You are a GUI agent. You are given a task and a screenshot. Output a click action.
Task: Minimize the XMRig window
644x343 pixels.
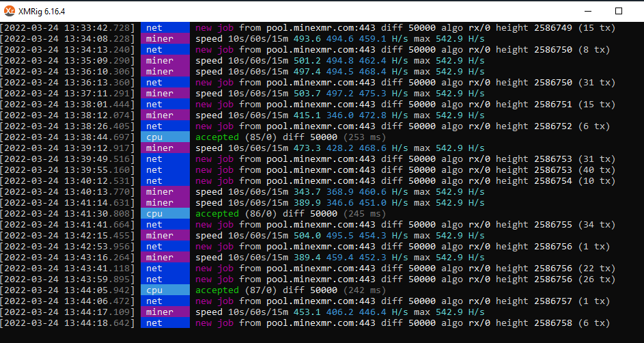[588, 11]
